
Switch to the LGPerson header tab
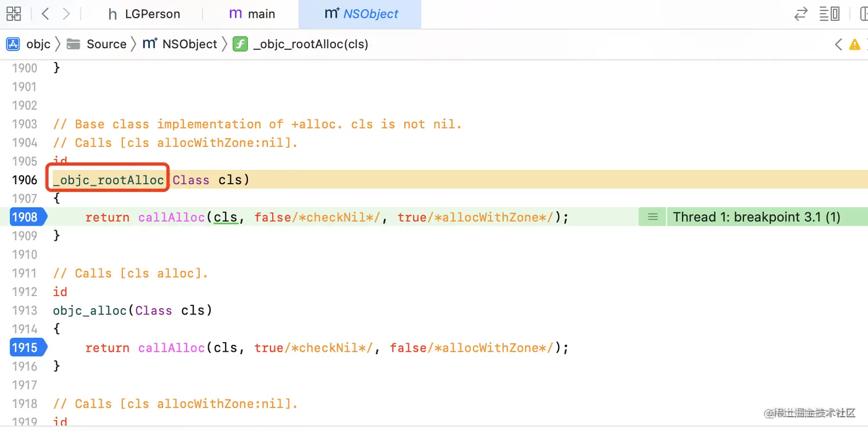coord(144,14)
